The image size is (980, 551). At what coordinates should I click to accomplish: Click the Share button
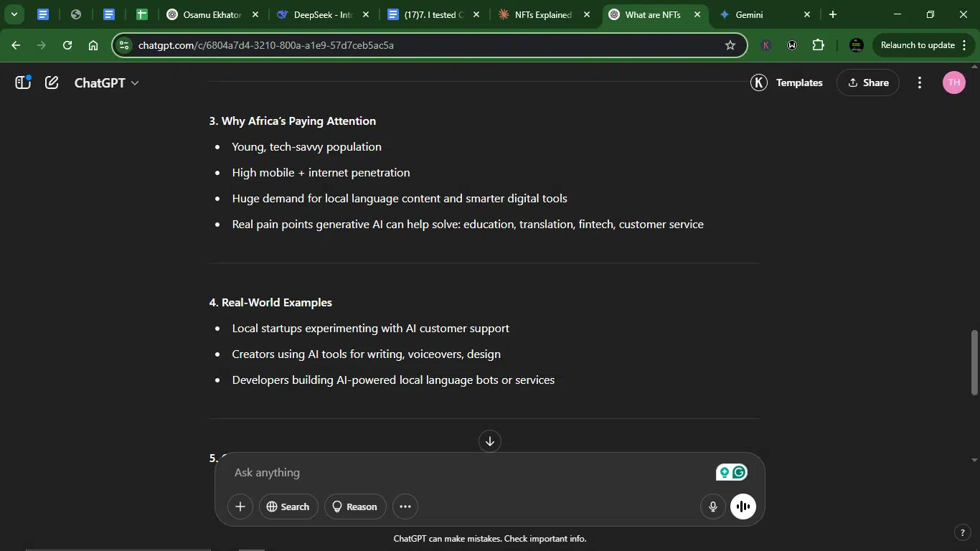click(868, 83)
